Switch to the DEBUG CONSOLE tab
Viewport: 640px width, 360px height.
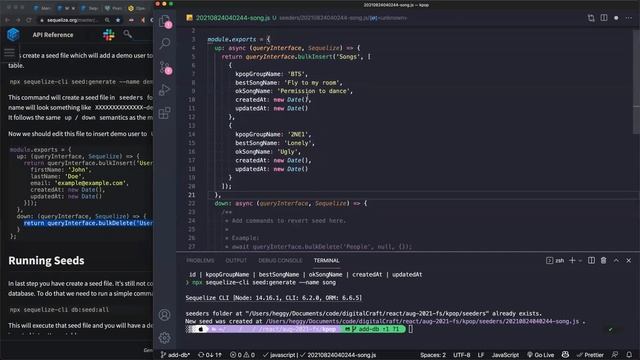tap(280, 260)
